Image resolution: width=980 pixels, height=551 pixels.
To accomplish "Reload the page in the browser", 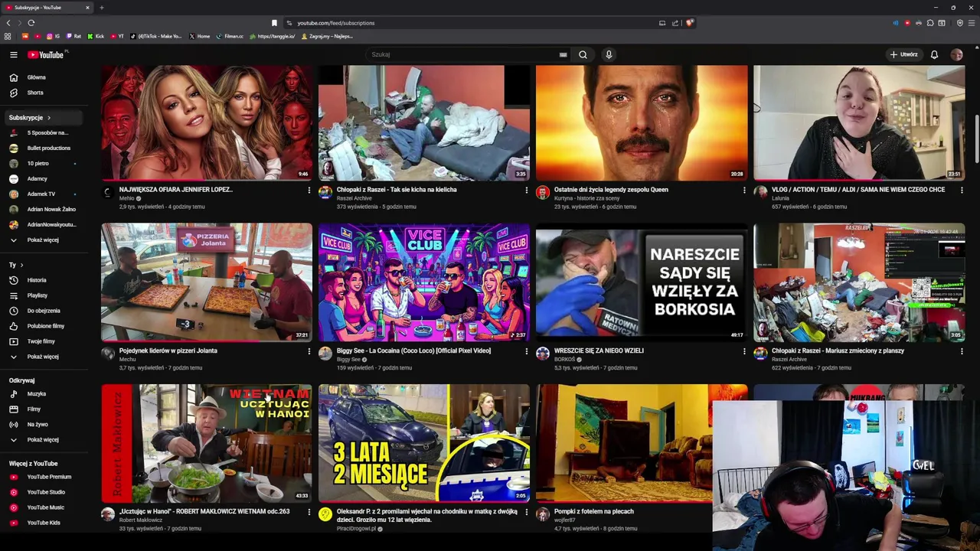I will point(31,23).
